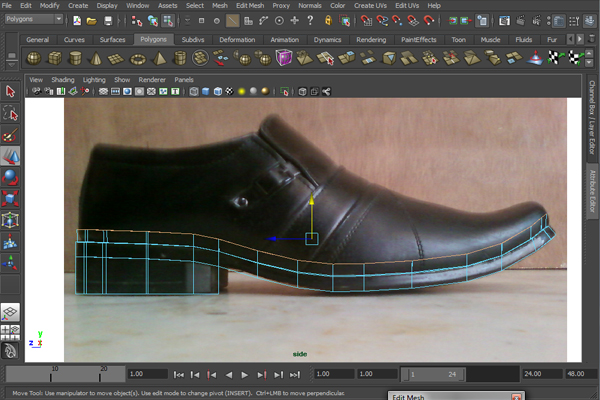Play the animation backwards
This screenshot has width=600, height=400.
[229, 375]
